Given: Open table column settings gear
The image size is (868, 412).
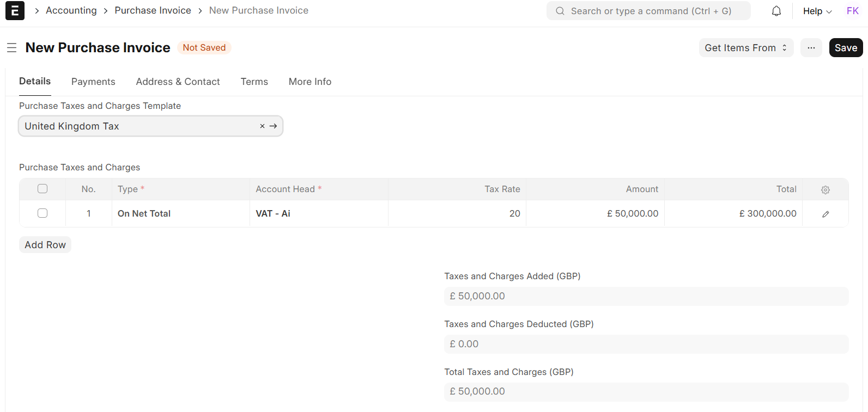Looking at the screenshot, I should pos(825,189).
